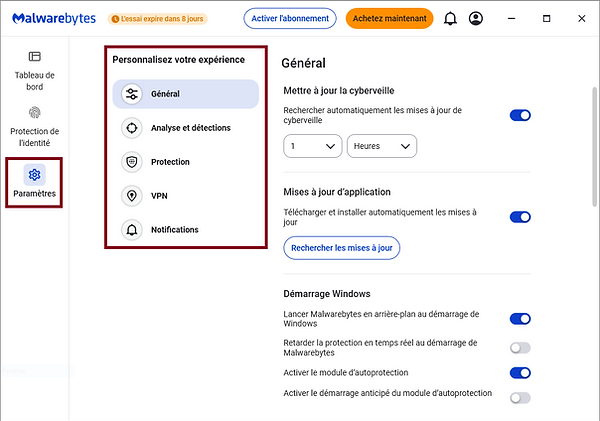This screenshot has height=421, width=600.
Task: Click the Général sliders icon
Action: (132, 94)
